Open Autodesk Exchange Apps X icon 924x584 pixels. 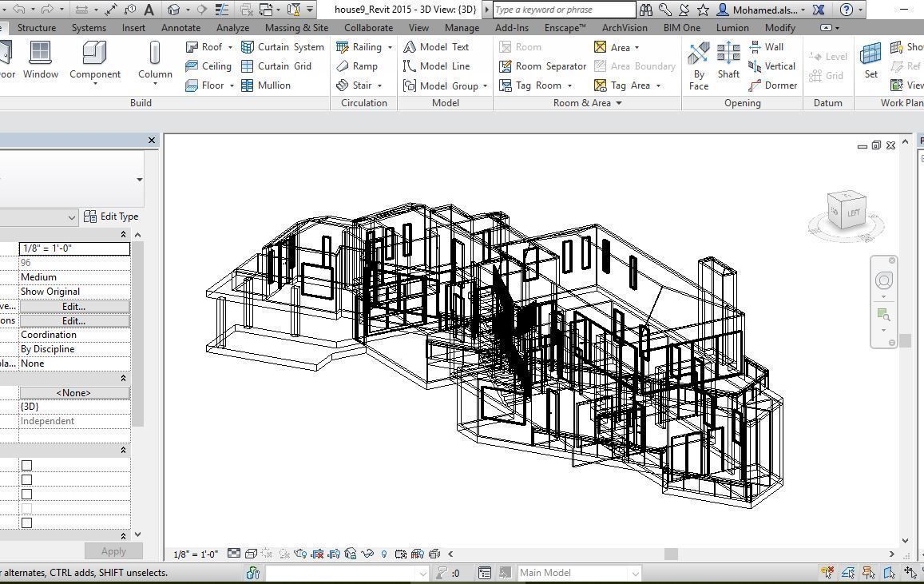[819, 10]
